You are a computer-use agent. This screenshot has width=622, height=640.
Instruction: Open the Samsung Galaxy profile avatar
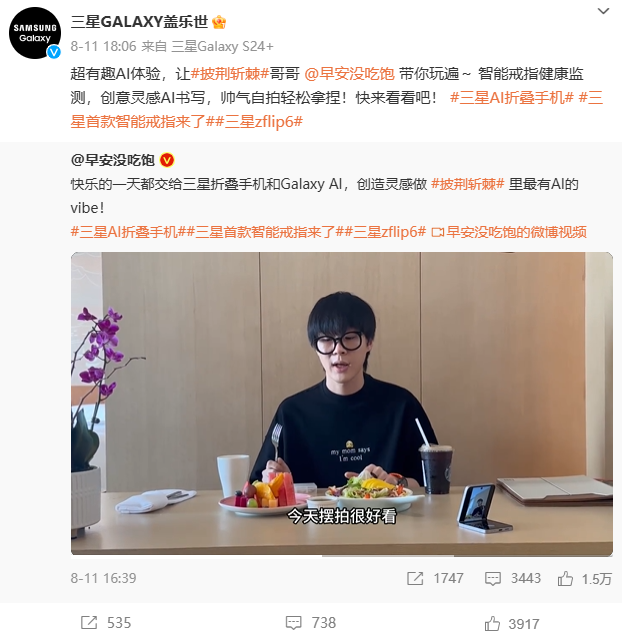tap(35, 33)
